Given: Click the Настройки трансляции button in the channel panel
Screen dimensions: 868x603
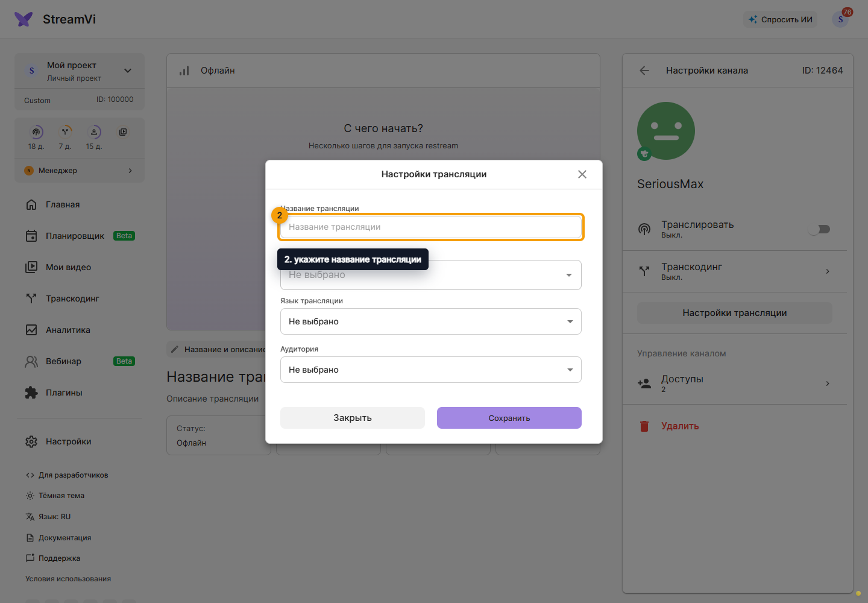Looking at the screenshot, I should point(735,313).
